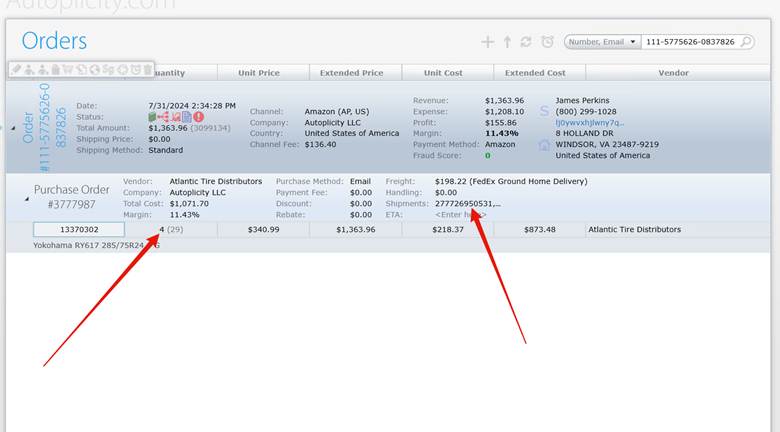Click the SKU field 13370302
This screenshot has height=432, width=780.
79,229
